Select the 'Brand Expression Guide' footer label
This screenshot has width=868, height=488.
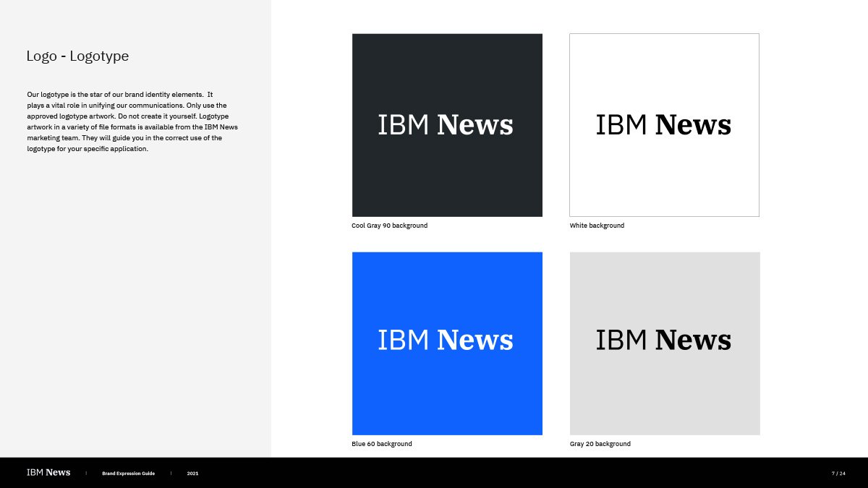pos(129,474)
